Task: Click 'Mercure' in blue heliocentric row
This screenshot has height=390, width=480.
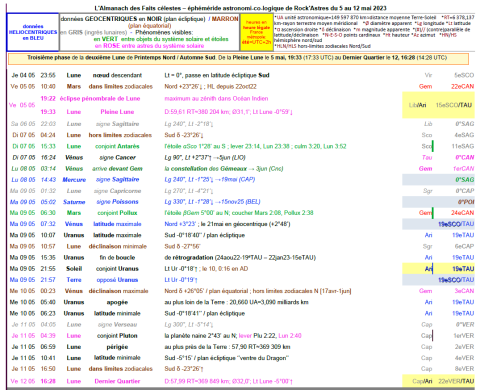Action: pyautogui.click(x=74, y=180)
